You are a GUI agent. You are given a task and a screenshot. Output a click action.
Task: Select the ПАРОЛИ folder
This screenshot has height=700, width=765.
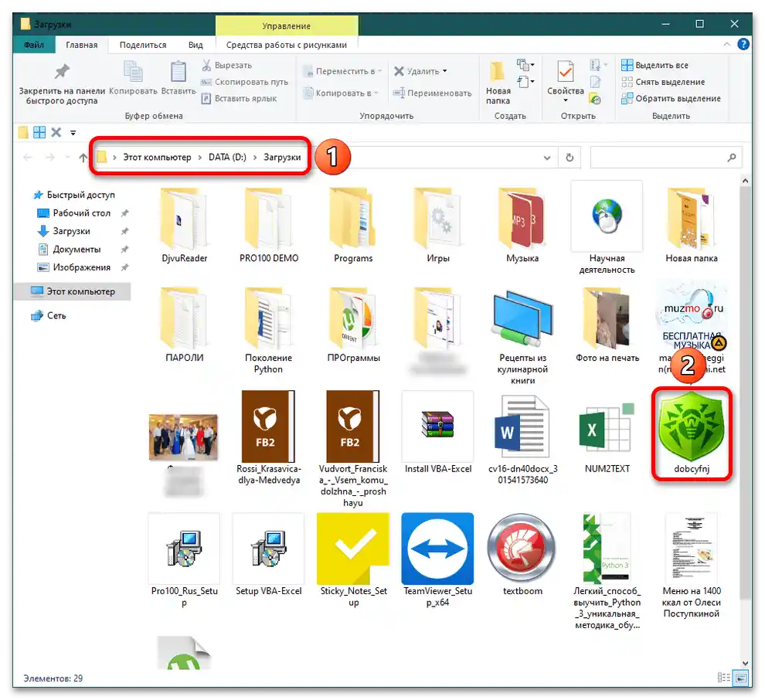(x=185, y=325)
